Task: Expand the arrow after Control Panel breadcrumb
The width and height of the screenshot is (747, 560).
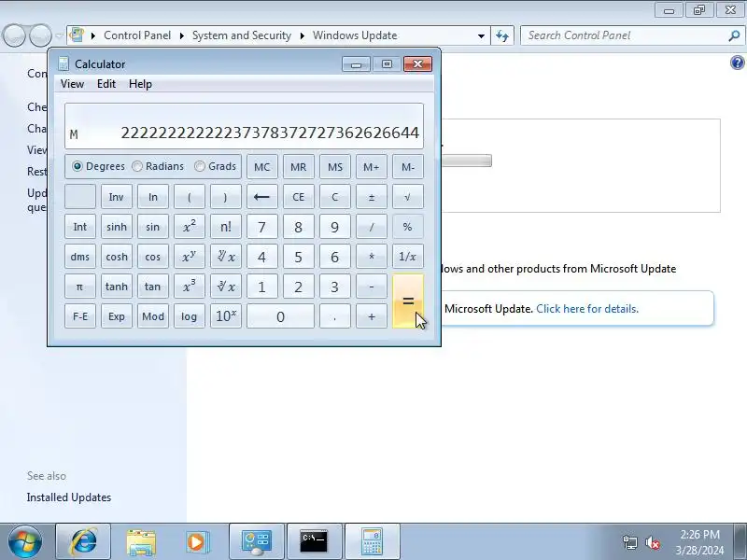Action: click(x=181, y=35)
